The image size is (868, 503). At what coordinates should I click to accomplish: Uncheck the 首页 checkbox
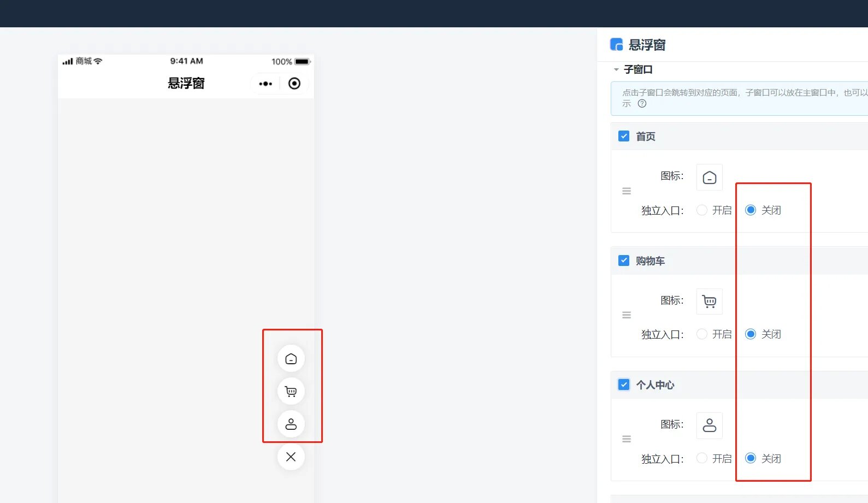(624, 136)
